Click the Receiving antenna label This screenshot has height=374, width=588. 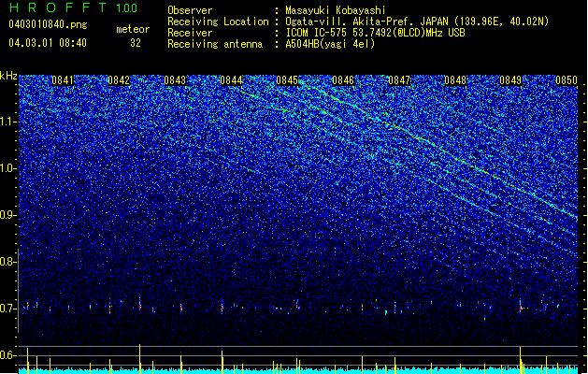coord(215,44)
